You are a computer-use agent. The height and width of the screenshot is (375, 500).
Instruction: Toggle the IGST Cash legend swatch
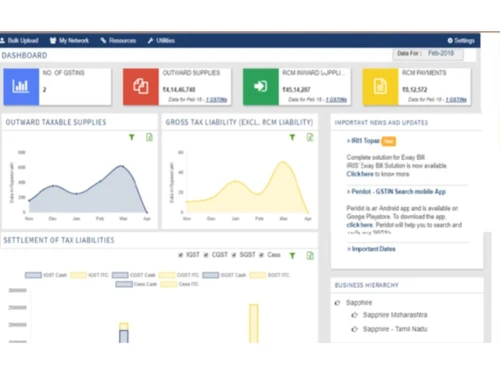pos(33,275)
